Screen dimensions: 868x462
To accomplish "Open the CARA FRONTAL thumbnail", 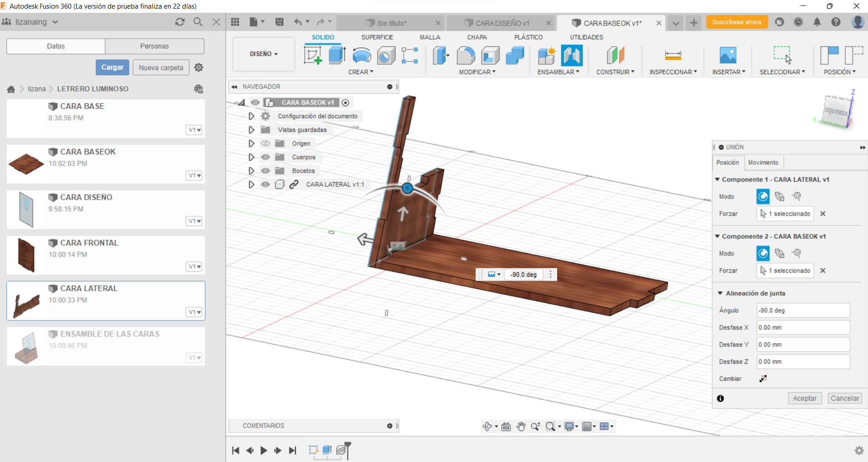I will click(x=26, y=255).
